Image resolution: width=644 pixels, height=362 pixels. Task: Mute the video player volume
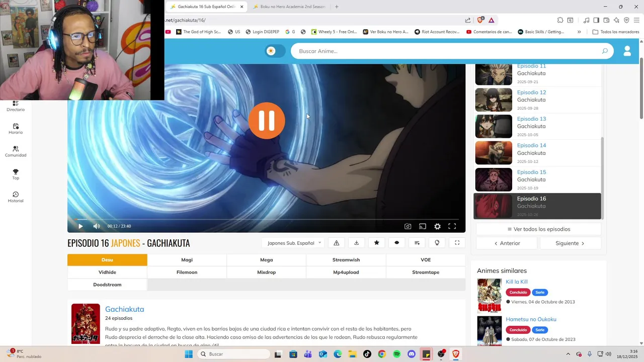(97, 226)
